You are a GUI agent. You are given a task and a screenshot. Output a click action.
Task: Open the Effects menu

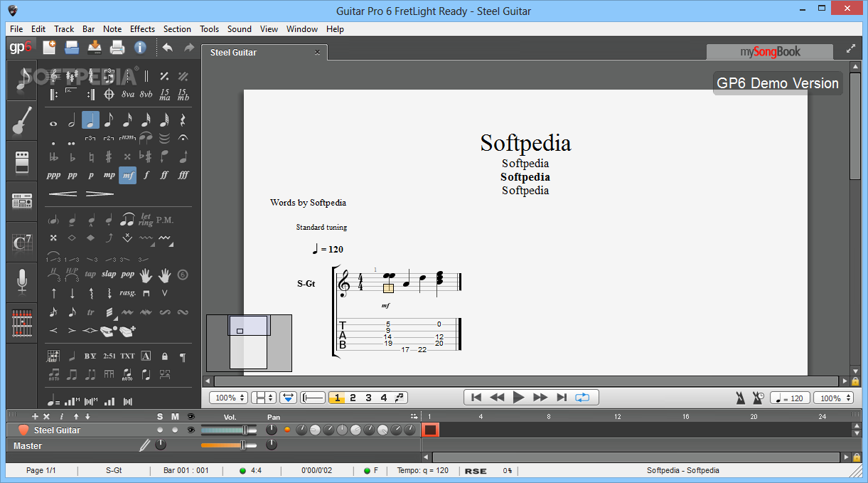142,29
